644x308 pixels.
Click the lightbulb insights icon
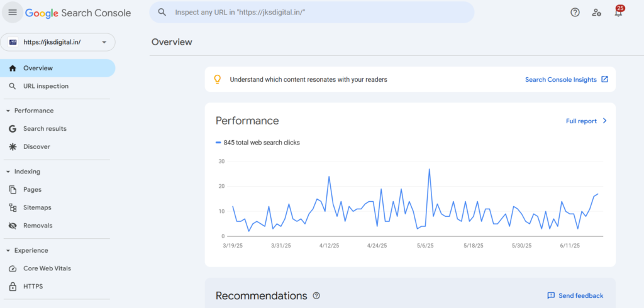tap(218, 79)
